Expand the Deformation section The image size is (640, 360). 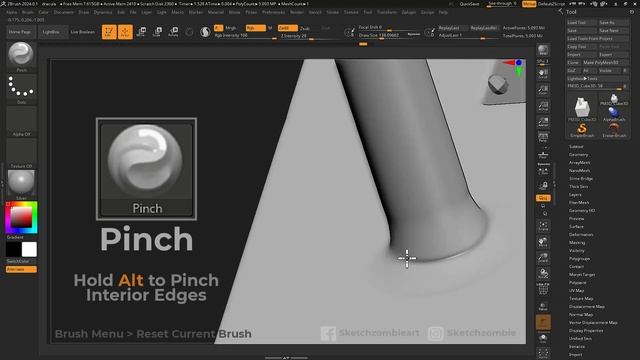click(581, 235)
